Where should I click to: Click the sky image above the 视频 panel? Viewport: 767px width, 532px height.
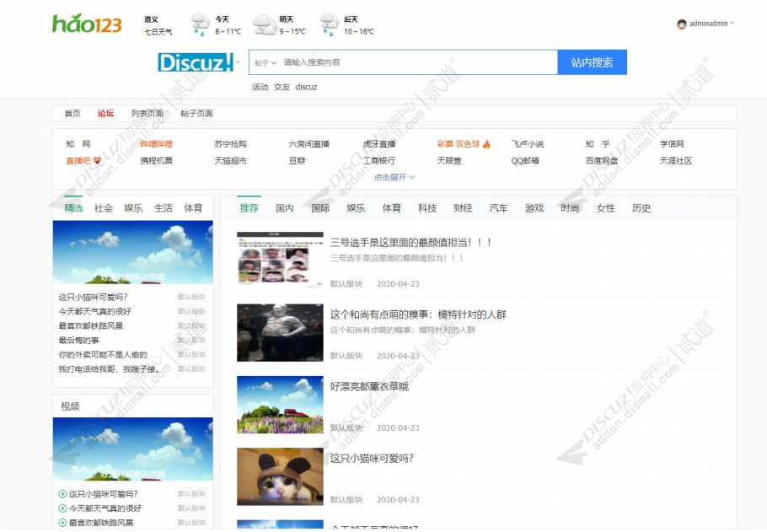[133, 252]
